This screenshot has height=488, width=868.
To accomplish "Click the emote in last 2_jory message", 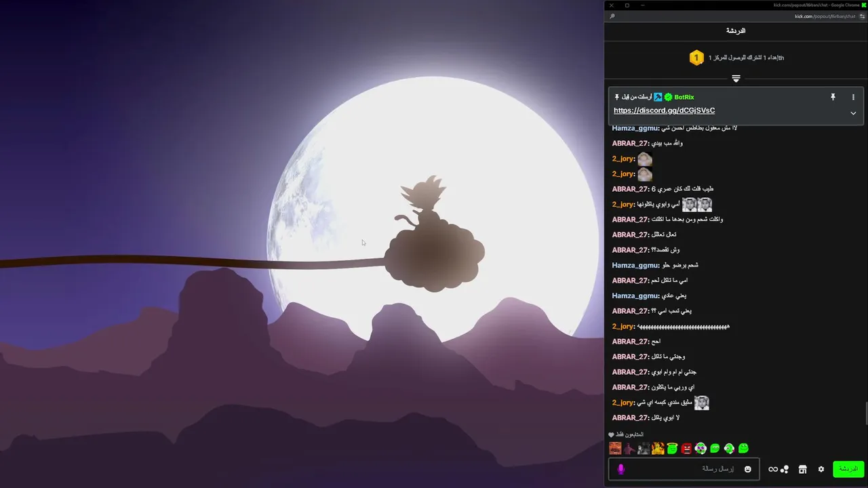I will [x=702, y=403].
